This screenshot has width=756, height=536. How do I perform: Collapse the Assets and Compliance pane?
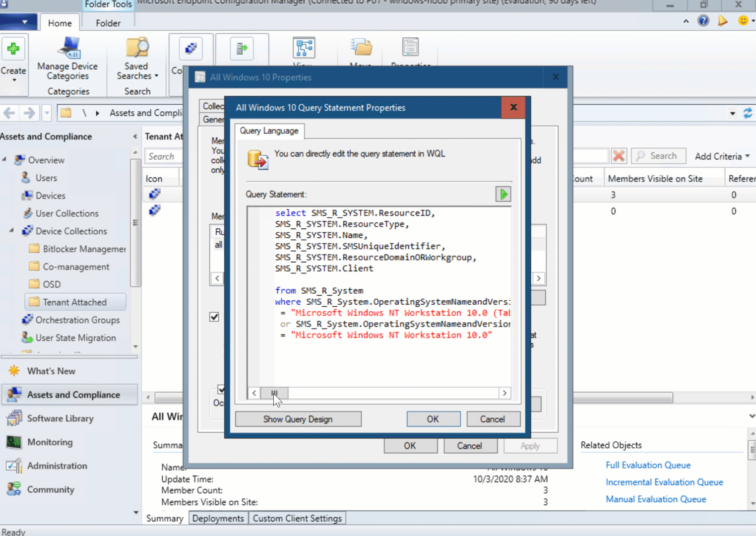point(135,136)
